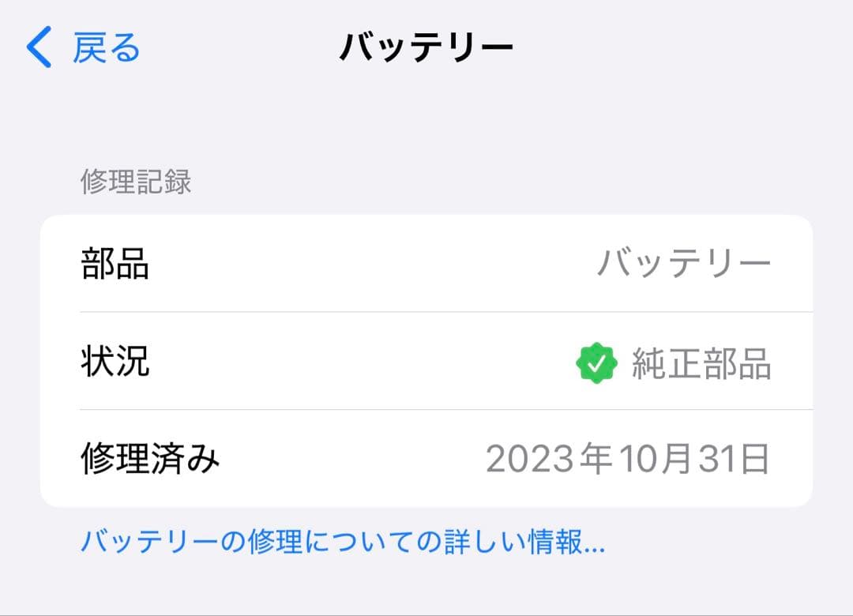Tap the 部品 row in repair record

426,264
